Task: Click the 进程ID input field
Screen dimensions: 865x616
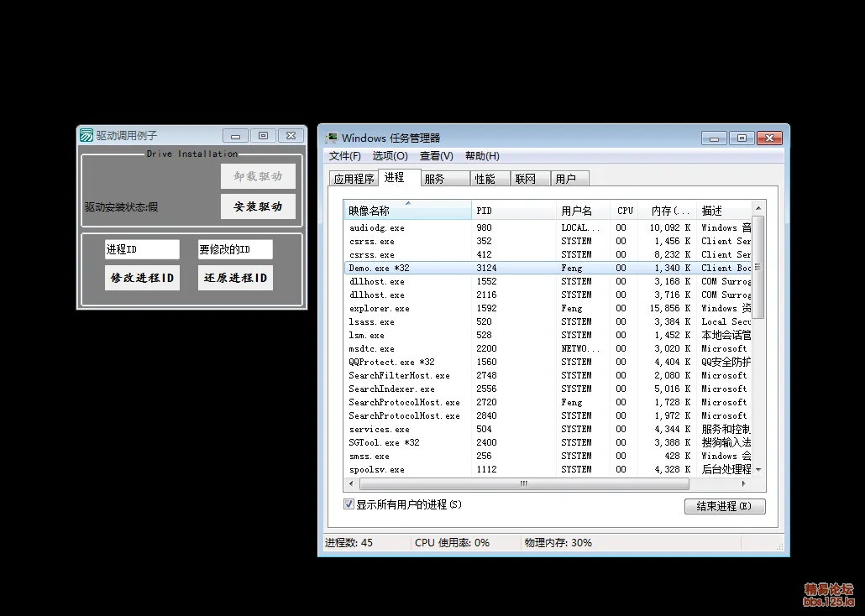Action: tap(141, 249)
